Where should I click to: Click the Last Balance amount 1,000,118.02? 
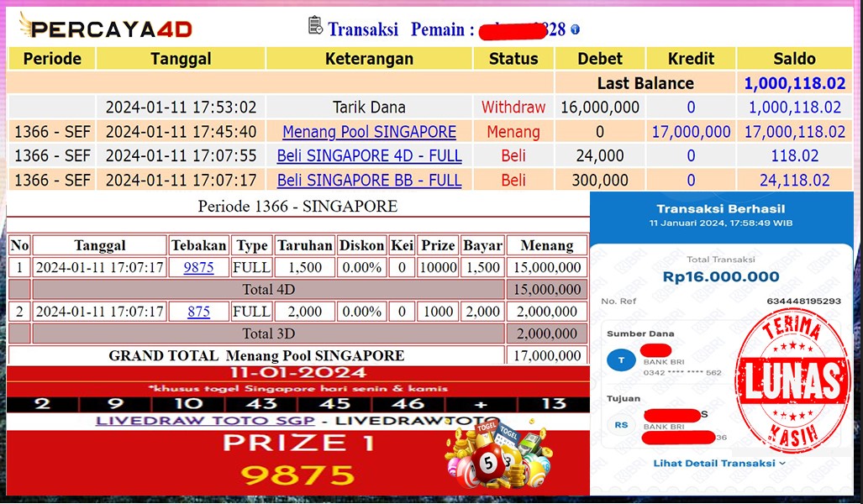(x=794, y=83)
